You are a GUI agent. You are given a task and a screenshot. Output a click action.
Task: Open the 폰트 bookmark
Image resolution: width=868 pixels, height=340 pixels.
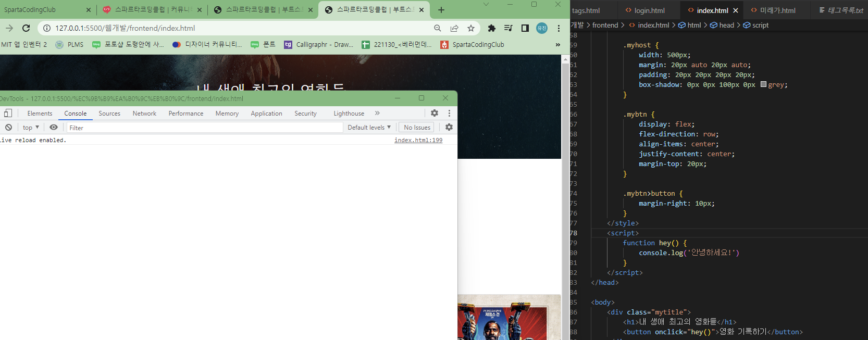(x=263, y=45)
